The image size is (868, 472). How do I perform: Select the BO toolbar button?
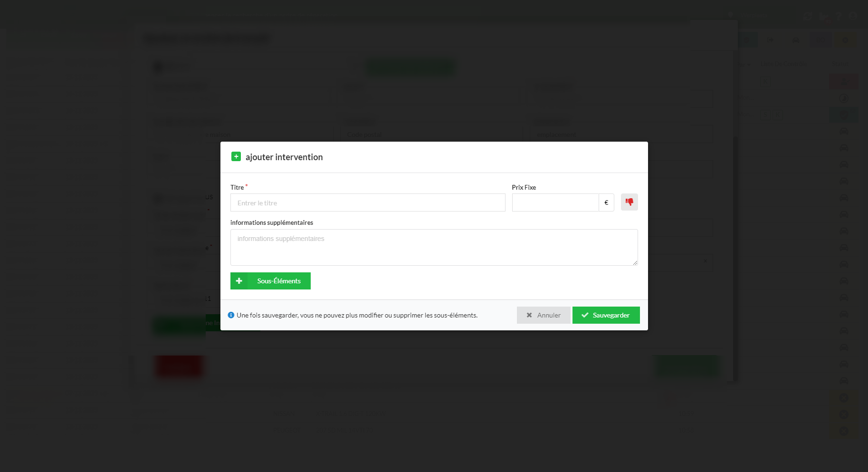pyautogui.click(x=820, y=40)
